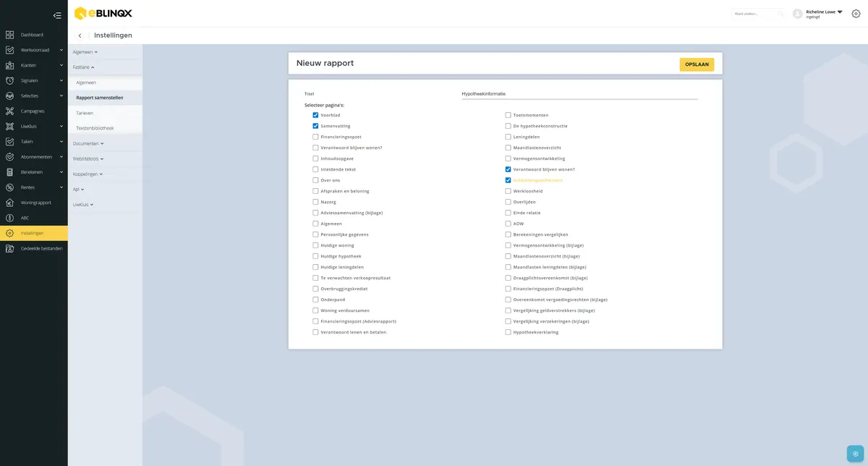Expand the Websitetools settings section
Viewport: 868px width, 466px height.
(88, 158)
